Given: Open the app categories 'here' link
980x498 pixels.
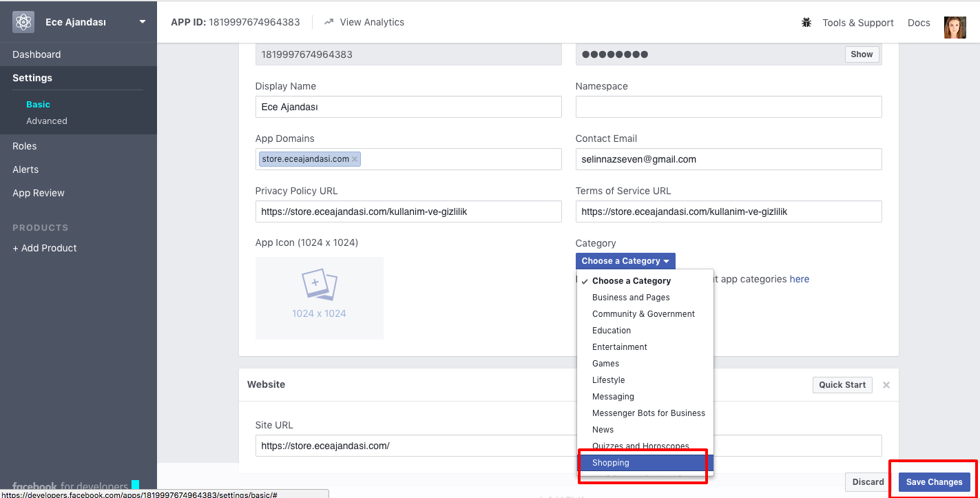Looking at the screenshot, I should point(799,279).
